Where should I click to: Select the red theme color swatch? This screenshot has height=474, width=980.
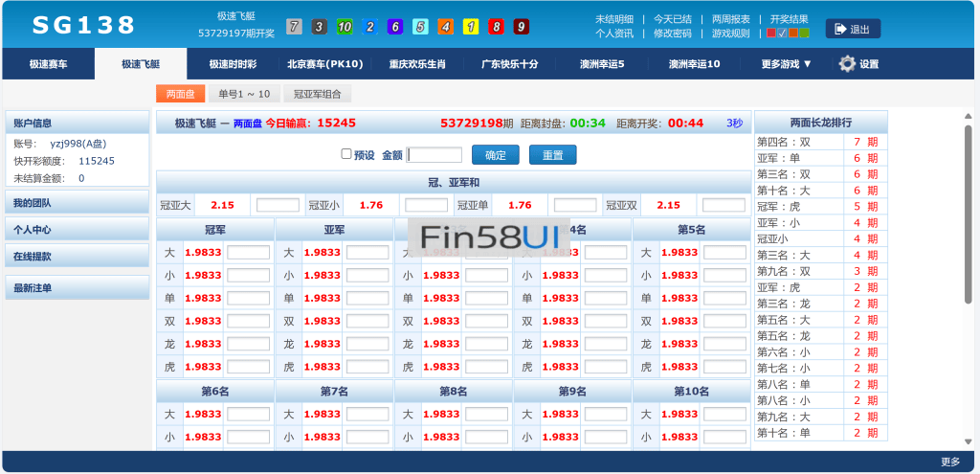click(x=771, y=34)
